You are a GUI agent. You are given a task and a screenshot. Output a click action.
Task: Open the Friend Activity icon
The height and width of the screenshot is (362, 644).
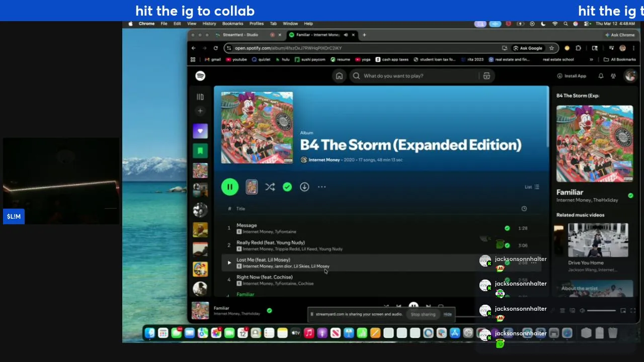(x=613, y=76)
